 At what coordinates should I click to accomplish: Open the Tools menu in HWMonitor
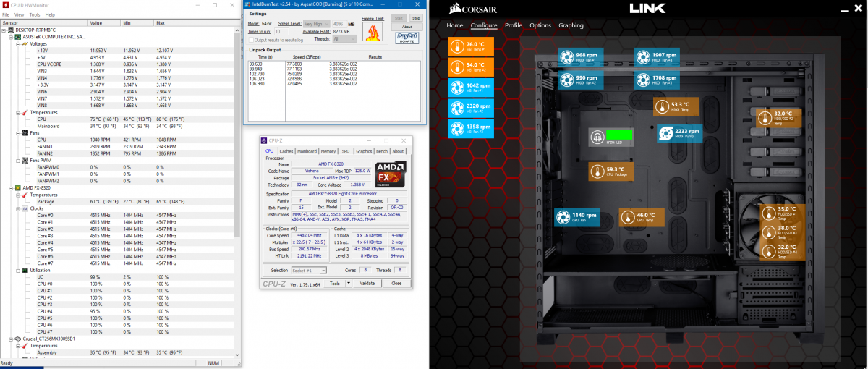pos(35,14)
